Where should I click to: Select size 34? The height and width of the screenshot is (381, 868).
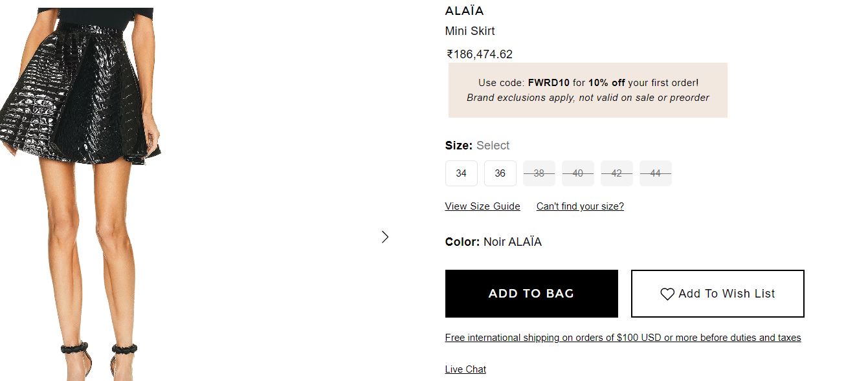461,173
